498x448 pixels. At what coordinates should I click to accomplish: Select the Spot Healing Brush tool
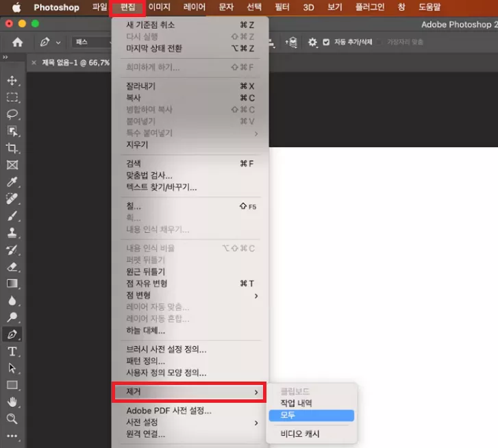coord(12,199)
